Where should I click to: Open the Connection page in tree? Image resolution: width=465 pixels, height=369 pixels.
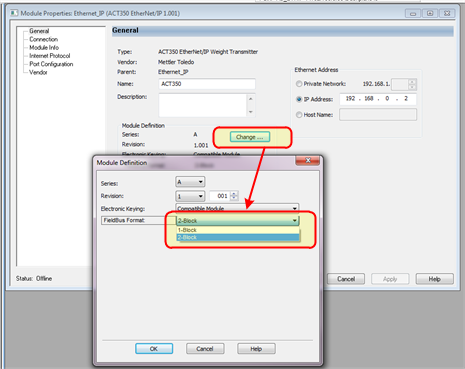[43, 39]
